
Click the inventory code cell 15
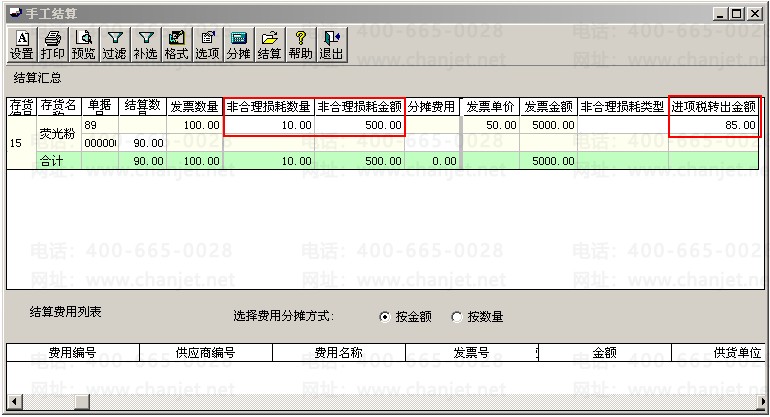pyautogui.click(x=21, y=143)
